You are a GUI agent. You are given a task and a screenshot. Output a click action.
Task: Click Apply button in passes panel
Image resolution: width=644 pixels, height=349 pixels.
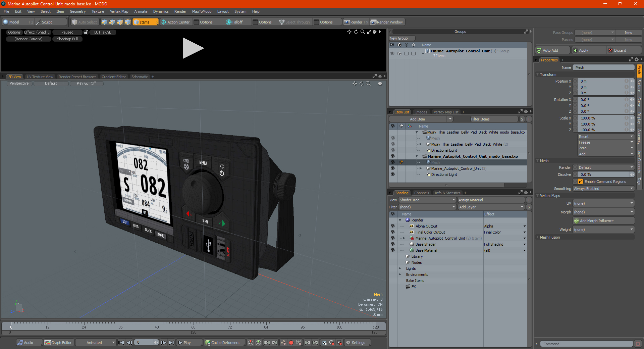(x=589, y=50)
